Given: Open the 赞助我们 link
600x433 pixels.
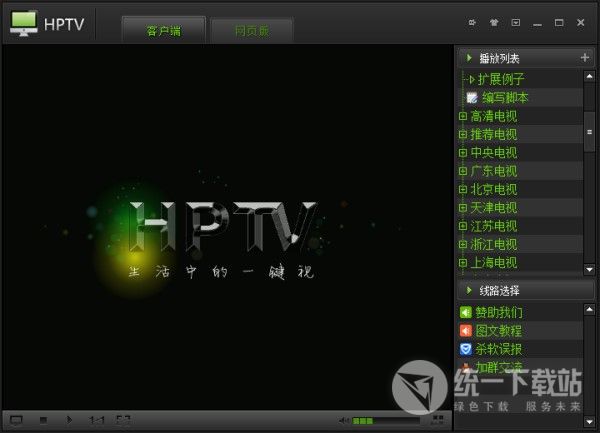Looking at the screenshot, I should coord(497,312).
